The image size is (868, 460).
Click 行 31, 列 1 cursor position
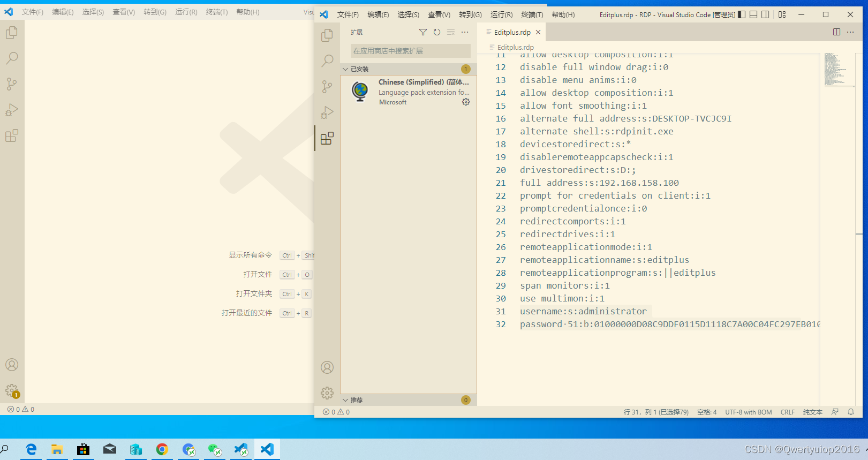[656, 412]
